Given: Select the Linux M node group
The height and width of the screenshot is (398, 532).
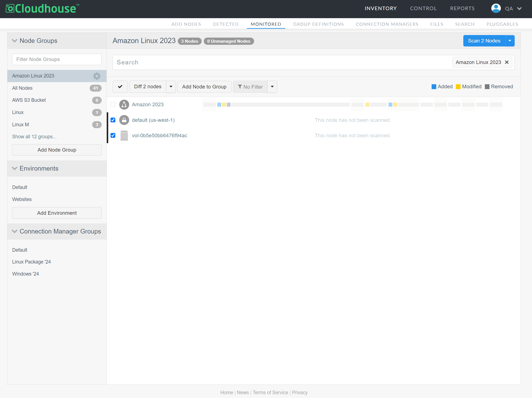Looking at the screenshot, I should click(x=57, y=125).
